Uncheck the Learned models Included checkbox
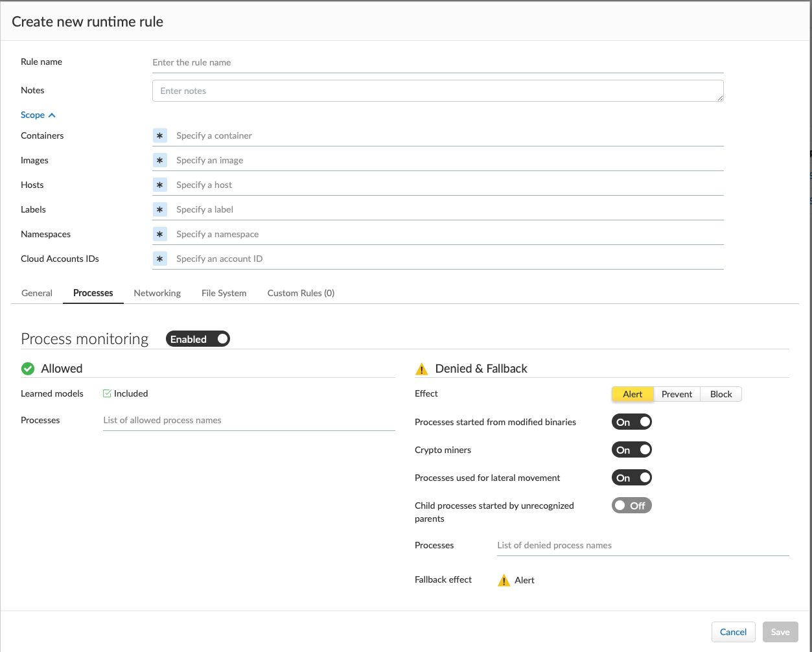This screenshot has width=812, height=652. [108, 393]
